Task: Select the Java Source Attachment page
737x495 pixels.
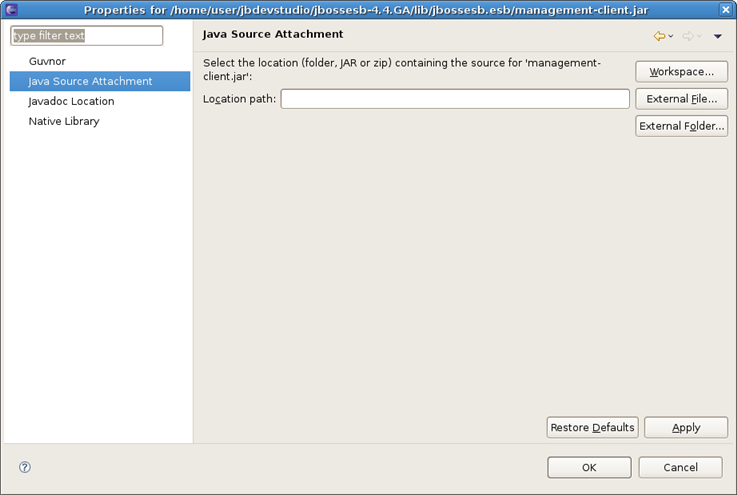Action: pos(90,81)
